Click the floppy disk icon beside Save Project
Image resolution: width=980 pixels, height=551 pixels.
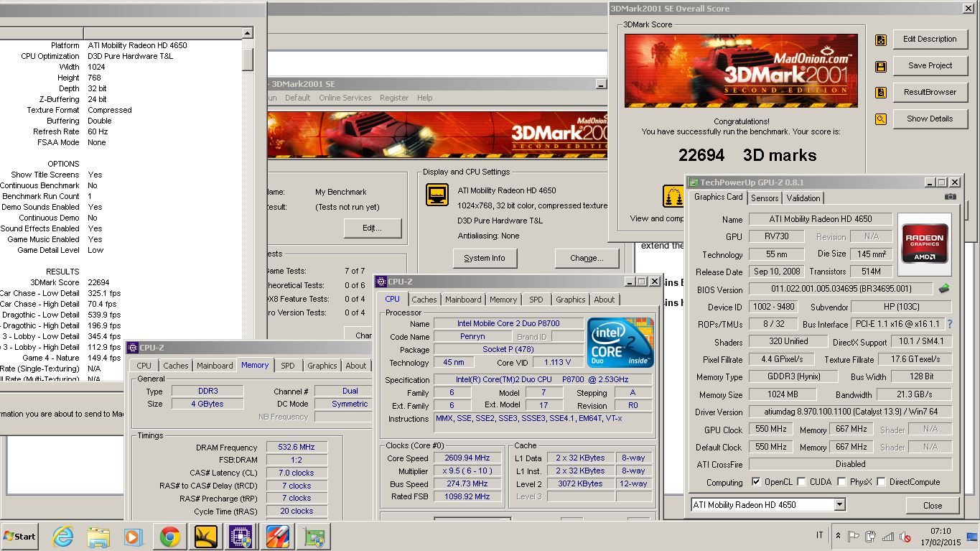(x=881, y=67)
